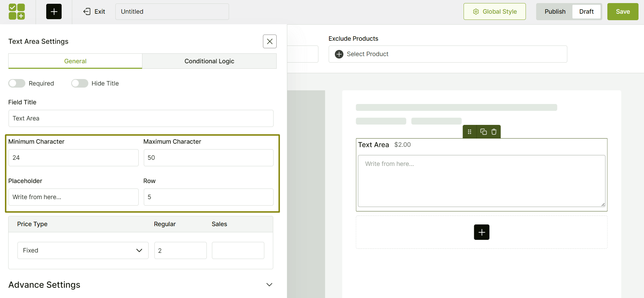
Task: Open Global Style settings
Action: (x=494, y=12)
